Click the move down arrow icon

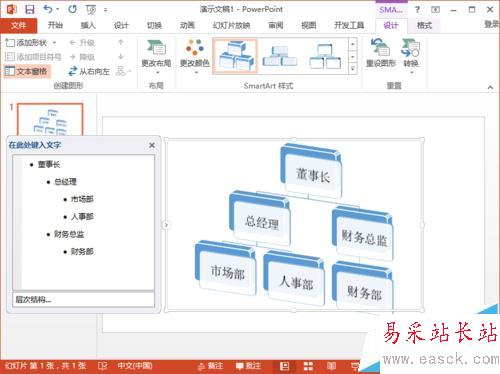pos(121,57)
